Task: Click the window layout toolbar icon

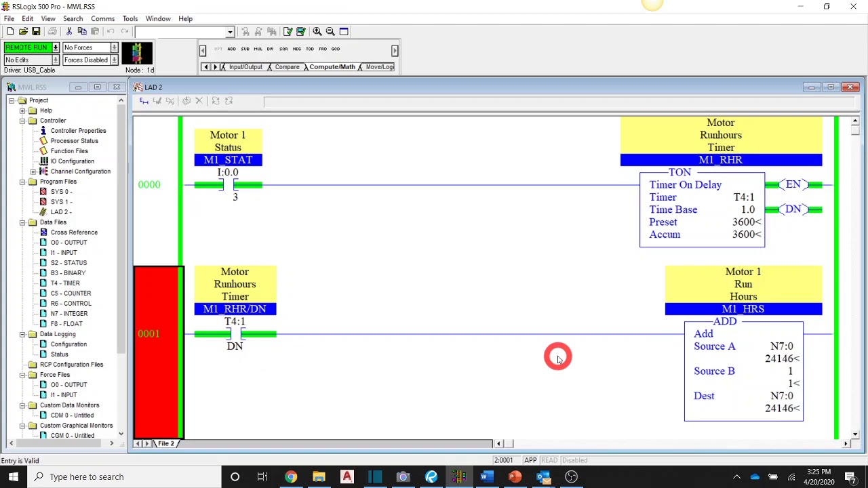Action: point(344,31)
